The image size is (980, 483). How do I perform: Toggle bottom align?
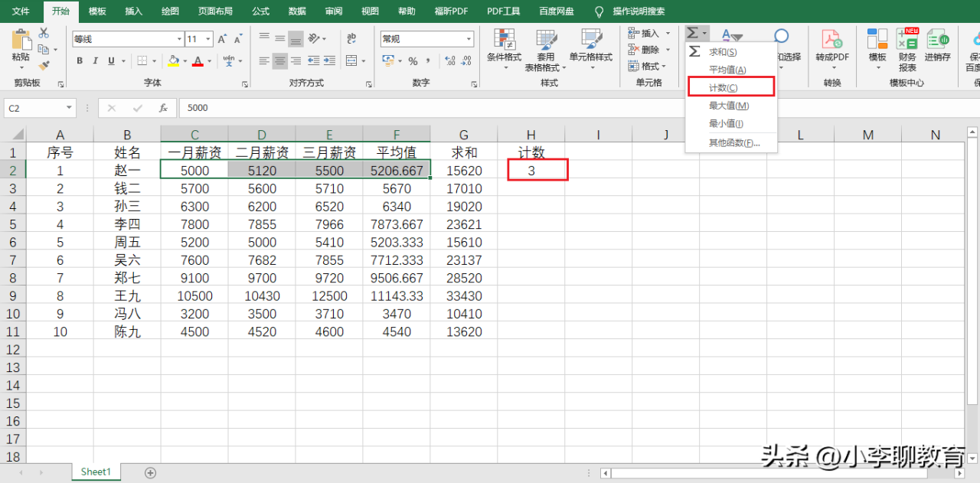click(x=296, y=38)
